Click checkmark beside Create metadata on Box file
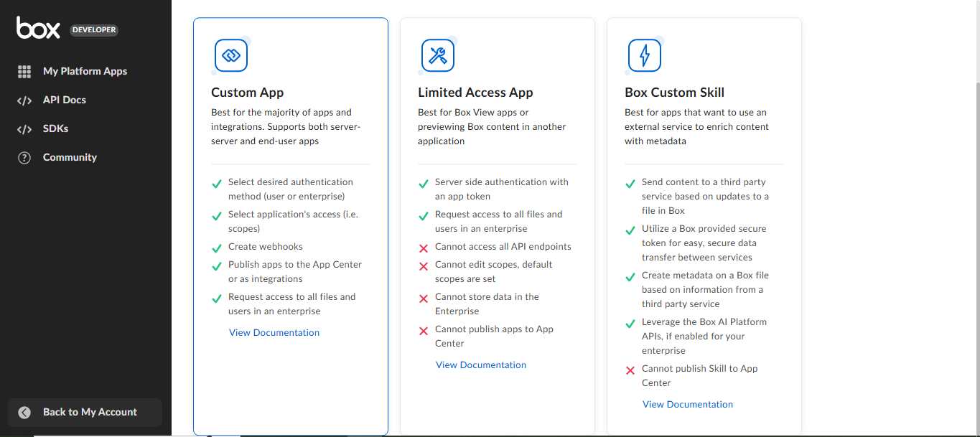The height and width of the screenshot is (437, 980). [630, 277]
